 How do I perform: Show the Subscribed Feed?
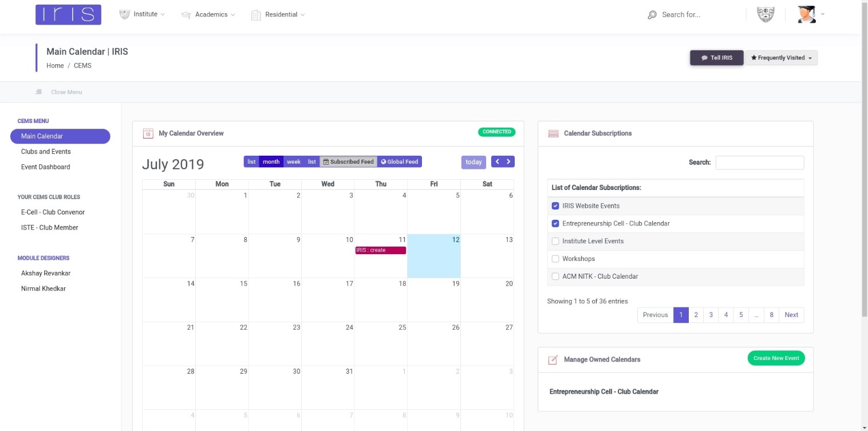tap(348, 162)
